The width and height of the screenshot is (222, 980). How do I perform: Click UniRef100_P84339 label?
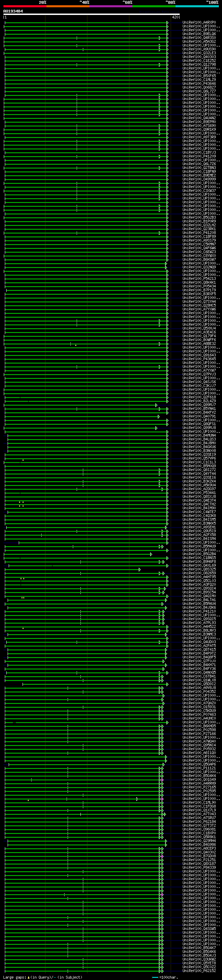pos(199,867)
